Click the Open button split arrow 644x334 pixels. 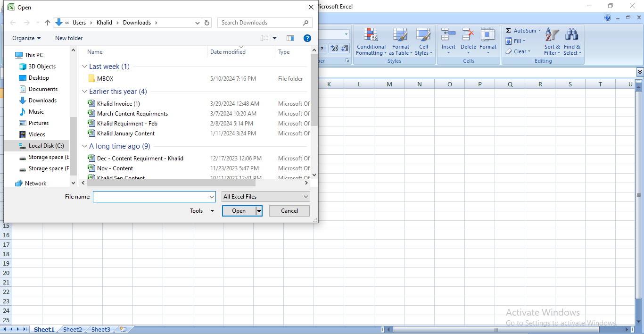pyautogui.click(x=259, y=211)
